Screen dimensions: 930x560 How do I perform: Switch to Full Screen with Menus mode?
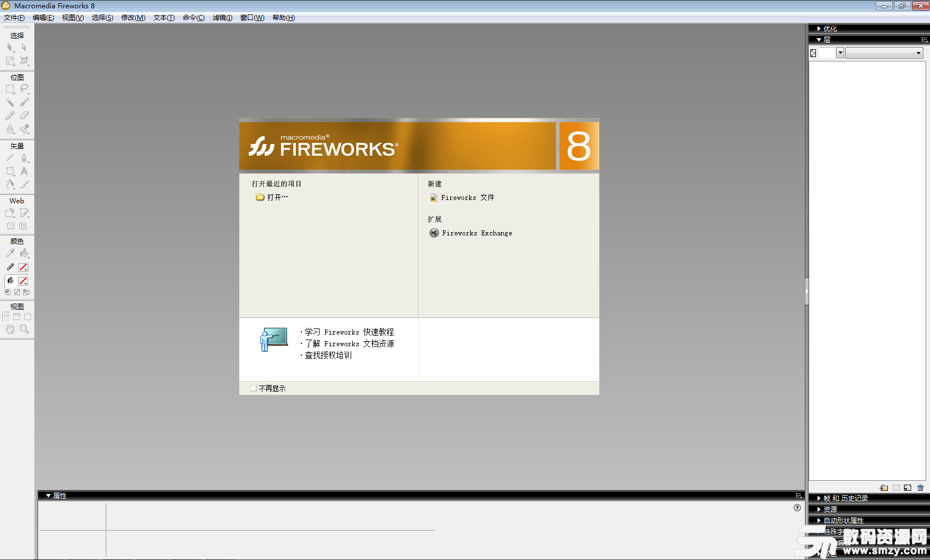[x=17, y=317]
